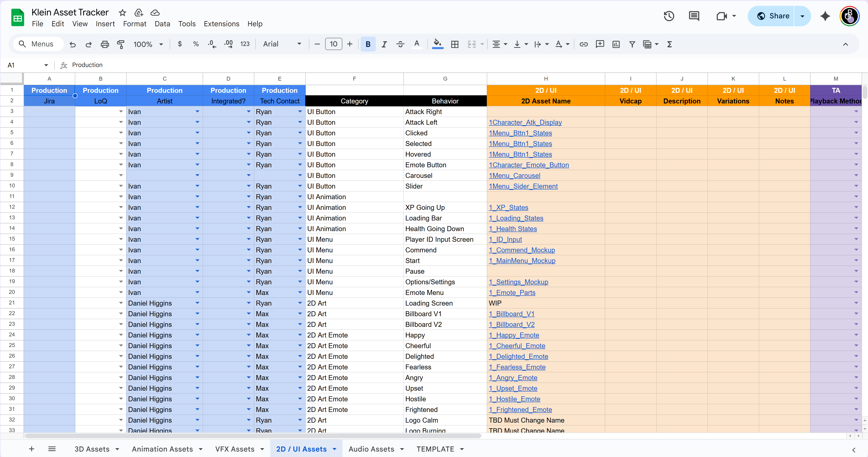Expand the zoom 100% dropdown

148,44
